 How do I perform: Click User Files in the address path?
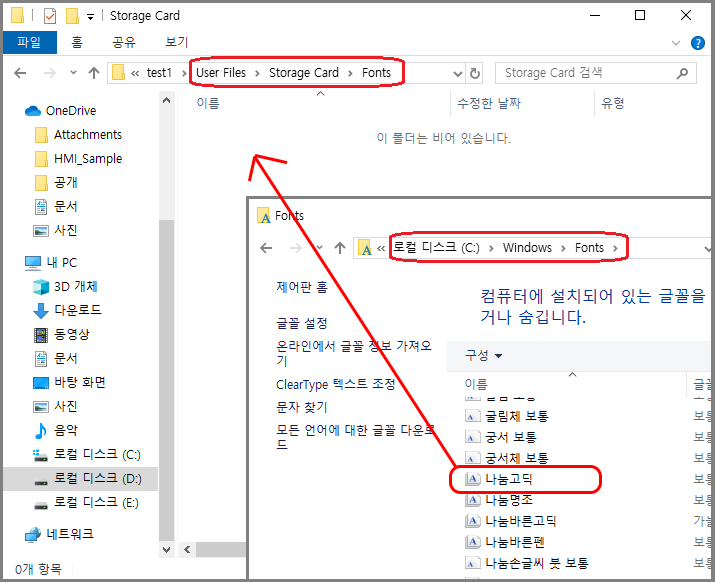click(x=221, y=73)
